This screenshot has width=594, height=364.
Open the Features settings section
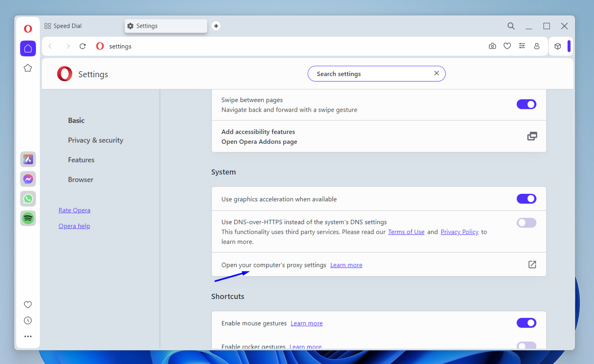[81, 160]
